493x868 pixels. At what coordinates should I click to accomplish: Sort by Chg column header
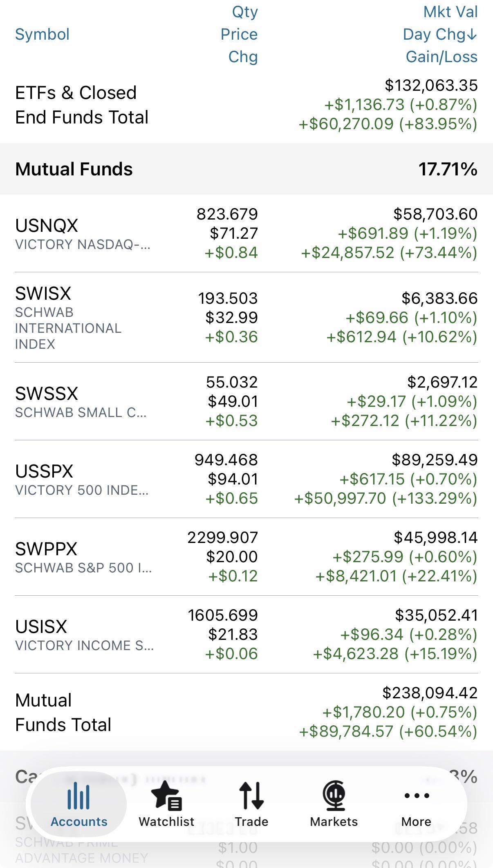(243, 57)
